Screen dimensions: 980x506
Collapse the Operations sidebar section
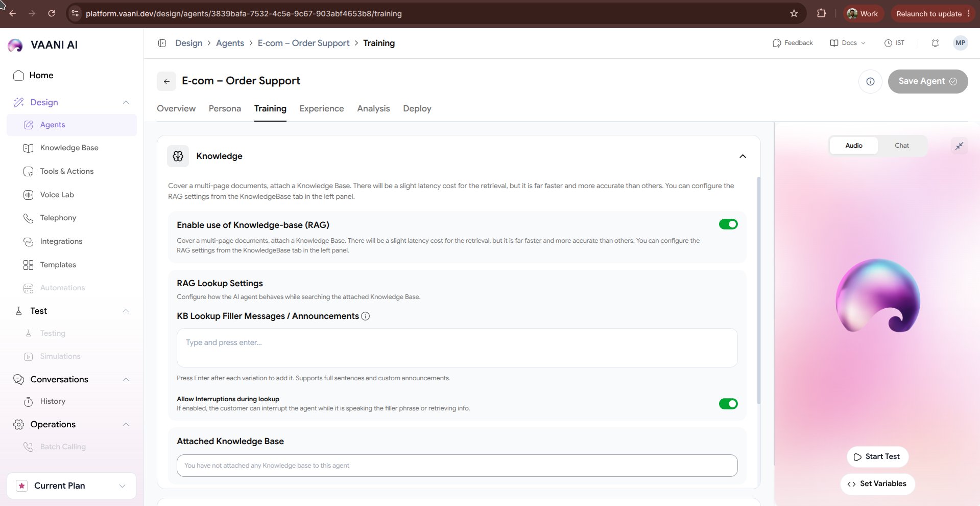coord(126,424)
